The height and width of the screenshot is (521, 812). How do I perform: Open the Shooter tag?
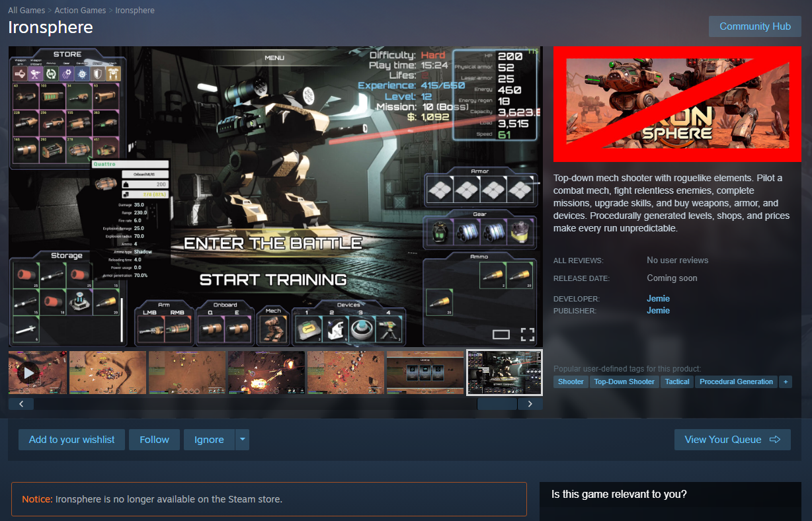[571, 381]
